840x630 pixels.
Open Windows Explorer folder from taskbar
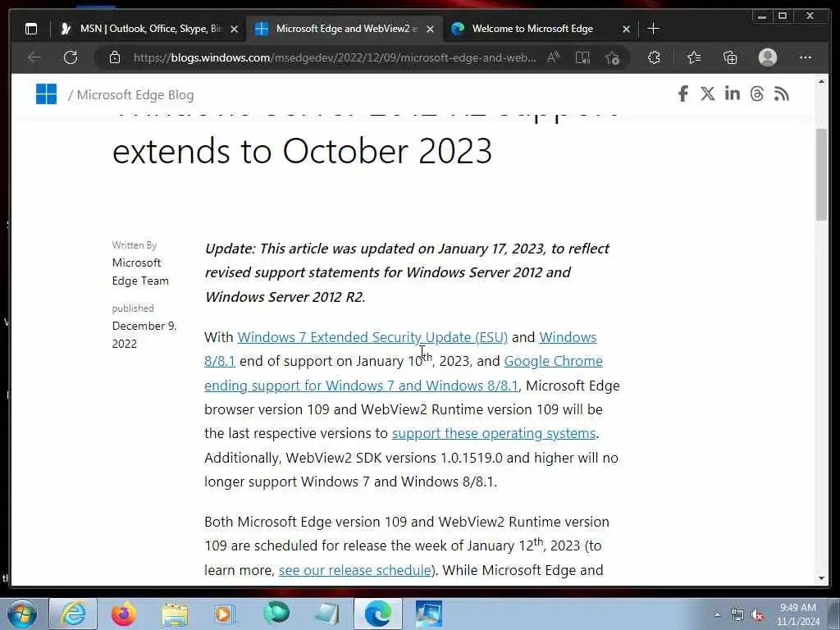pyautogui.click(x=175, y=614)
